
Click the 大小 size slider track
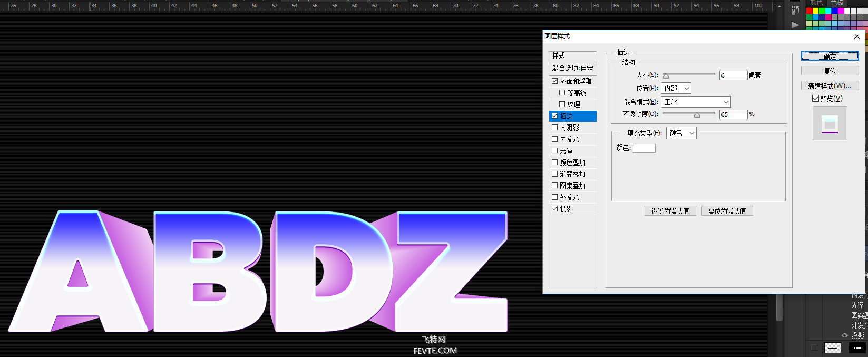(689, 74)
